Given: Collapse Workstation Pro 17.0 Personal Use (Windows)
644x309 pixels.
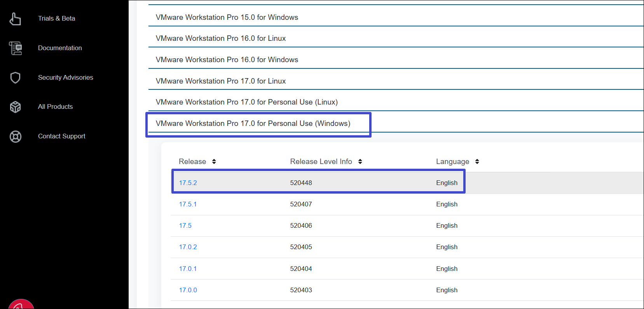Looking at the screenshot, I should [253, 124].
